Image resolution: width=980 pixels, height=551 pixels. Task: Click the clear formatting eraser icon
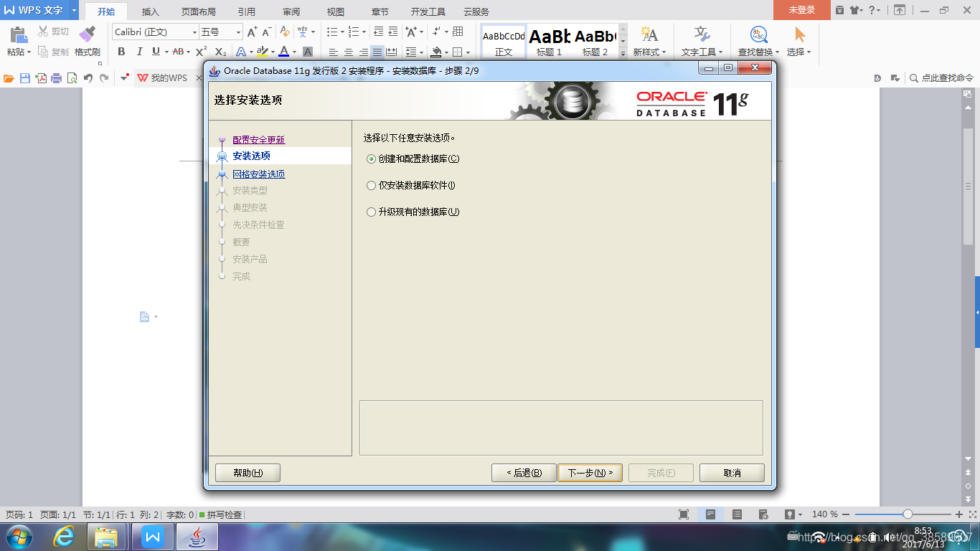point(284,32)
